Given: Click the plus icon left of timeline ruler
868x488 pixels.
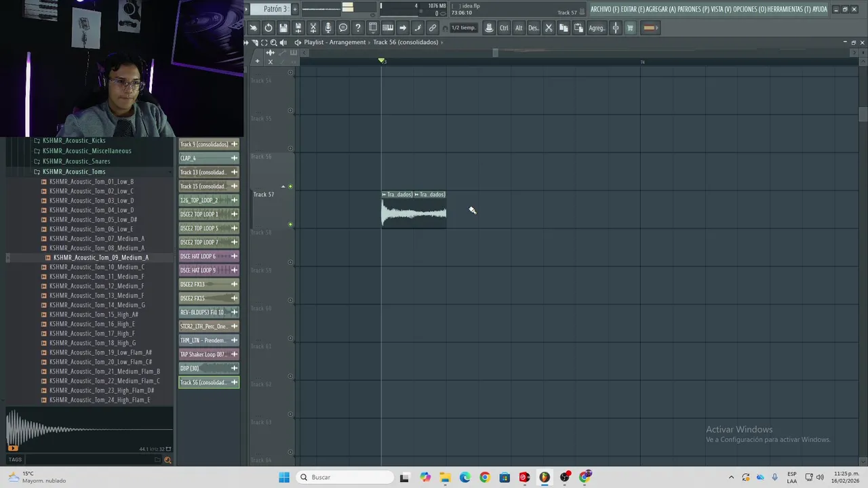Looking at the screenshot, I should (x=257, y=62).
